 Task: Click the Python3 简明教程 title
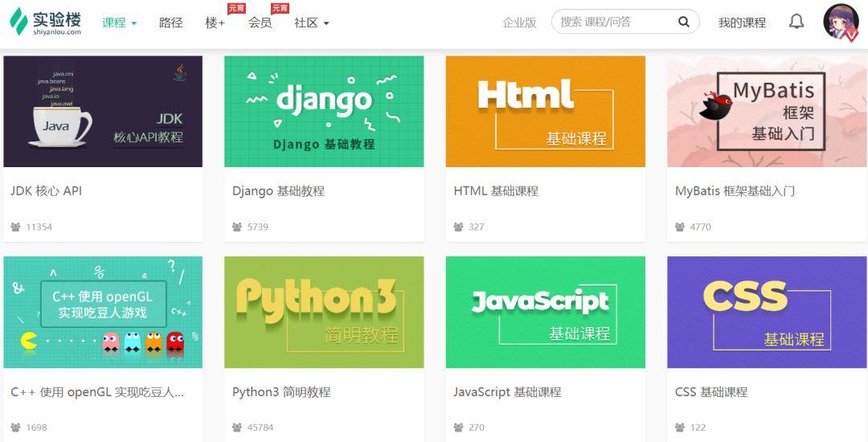click(281, 392)
